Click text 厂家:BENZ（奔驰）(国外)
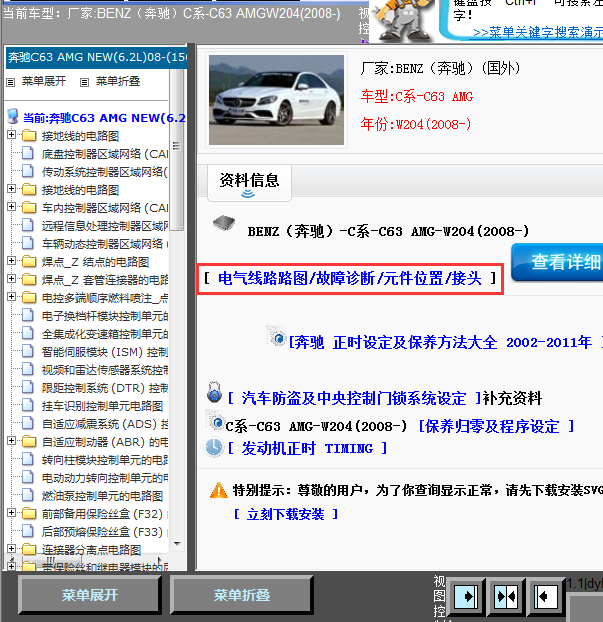This screenshot has height=622, width=603. [x=440, y=68]
